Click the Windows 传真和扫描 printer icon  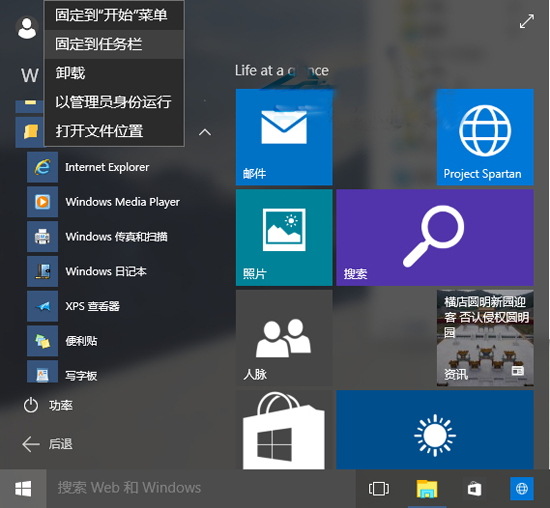click(42, 236)
